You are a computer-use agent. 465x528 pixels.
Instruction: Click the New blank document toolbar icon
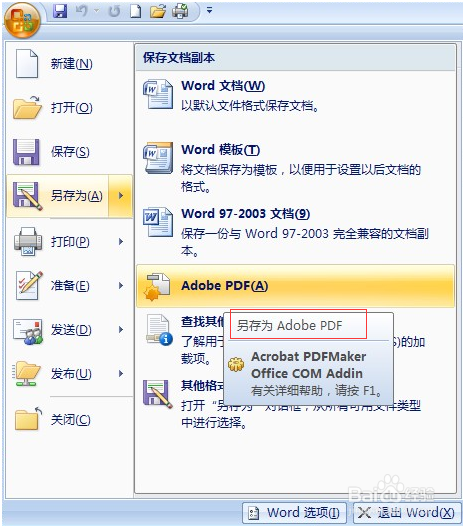pyautogui.click(x=136, y=11)
